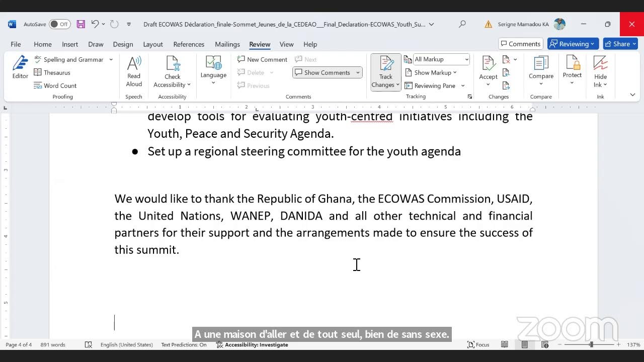Screen dimensions: 644x362
Task: Switch to the Insert tab
Action: click(70, 44)
